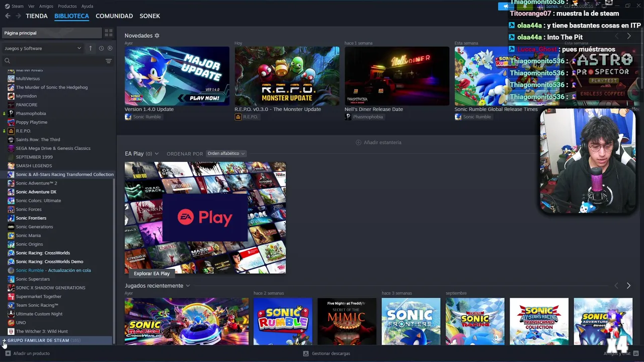Expand GRUPO FAMILIAR DE STEAM section
644x362 pixels.
4,340
